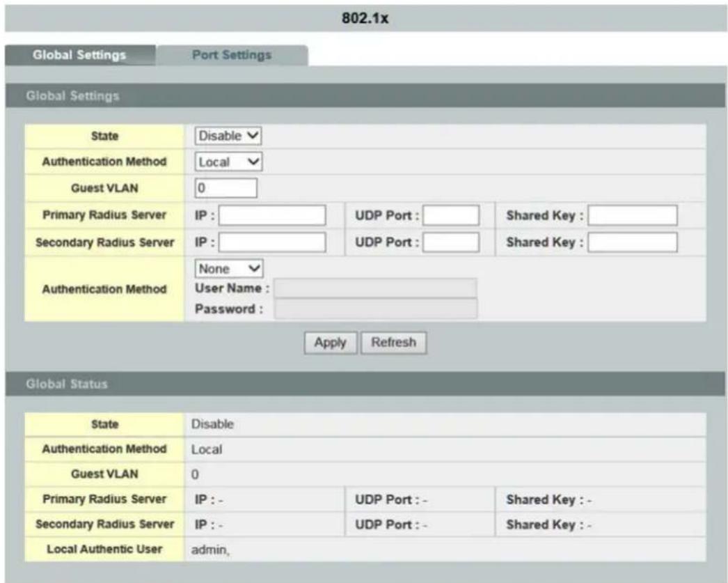This screenshot has height=583, width=728.
Task: Click the Password : label
Action: pyautogui.click(x=229, y=309)
